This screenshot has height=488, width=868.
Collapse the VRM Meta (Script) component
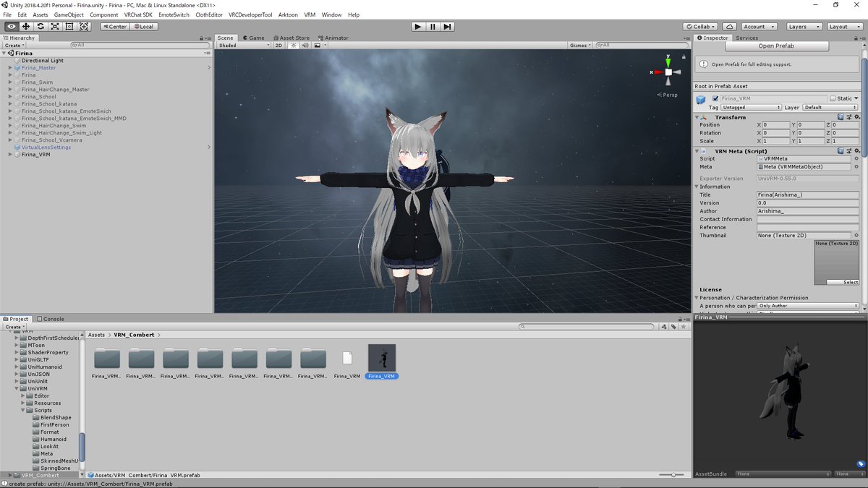pos(698,151)
